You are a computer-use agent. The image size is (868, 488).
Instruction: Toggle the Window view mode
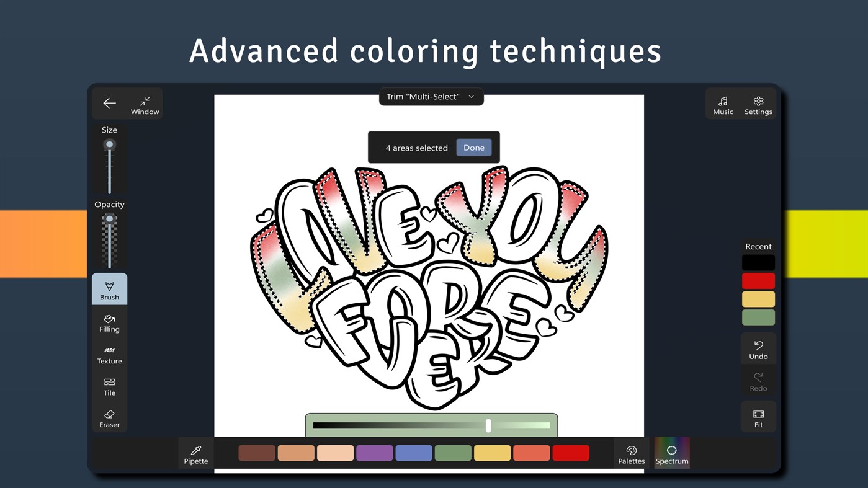click(145, 105)
